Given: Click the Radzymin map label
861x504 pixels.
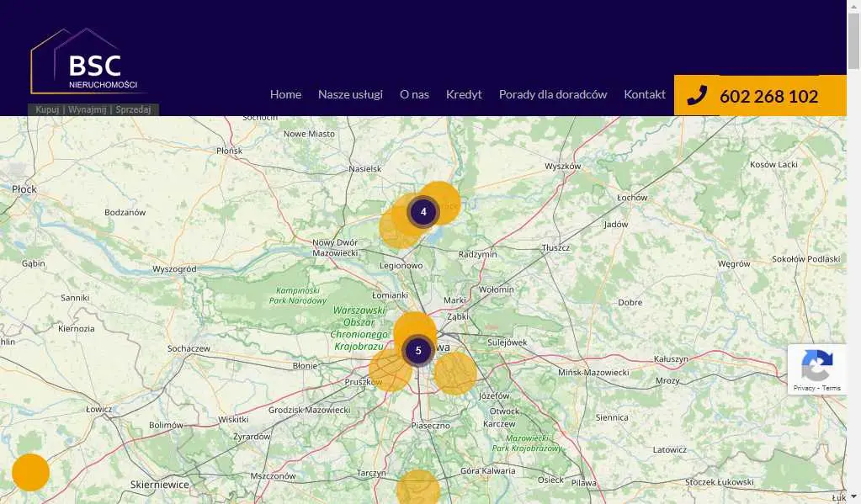Looking at the screenshot, I should (478, 254).
